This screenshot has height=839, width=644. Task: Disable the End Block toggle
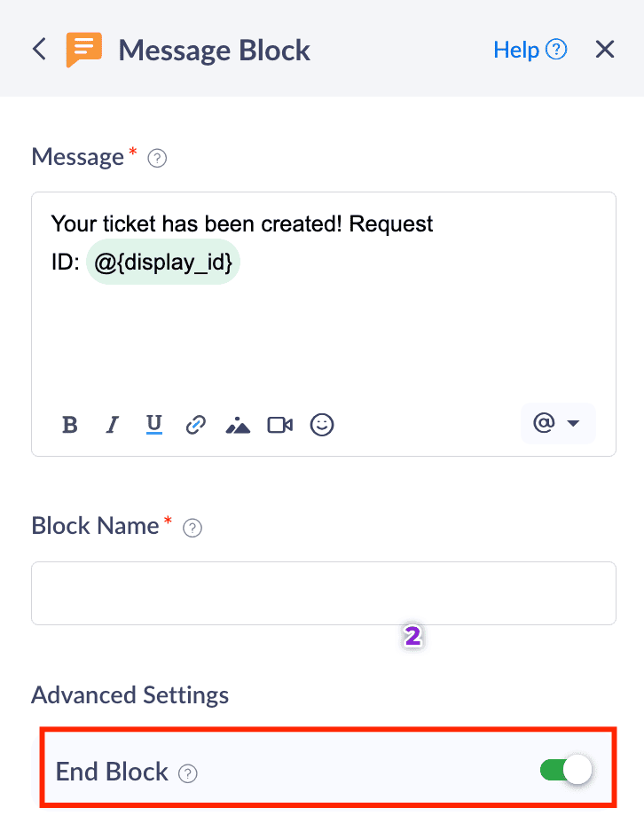click(x=566, y=771)
